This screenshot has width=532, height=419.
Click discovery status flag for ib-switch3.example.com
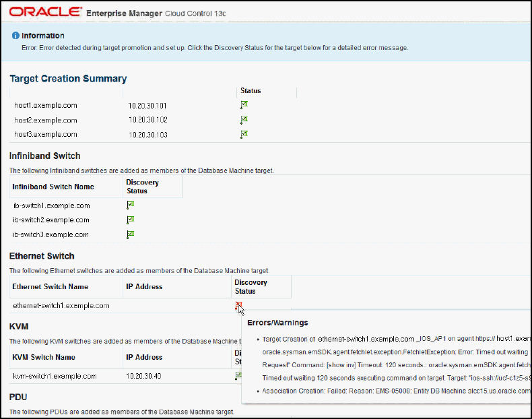pyautogui.click(x=130, y=234)
